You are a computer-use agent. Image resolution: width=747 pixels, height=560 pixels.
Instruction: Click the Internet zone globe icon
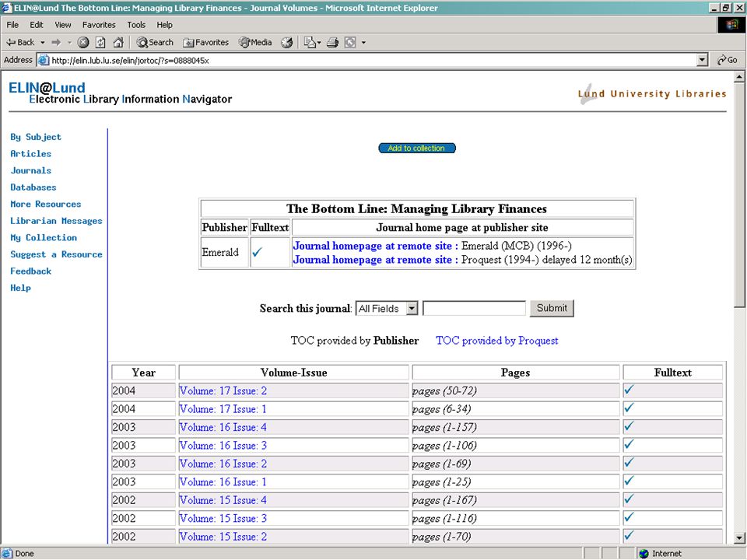(644, 553)
